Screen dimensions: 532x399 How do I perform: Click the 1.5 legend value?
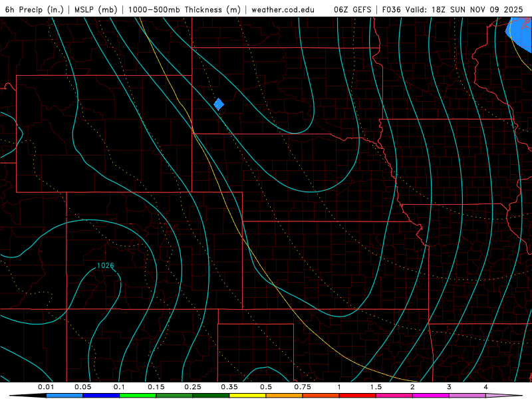[x=376, y=387]
